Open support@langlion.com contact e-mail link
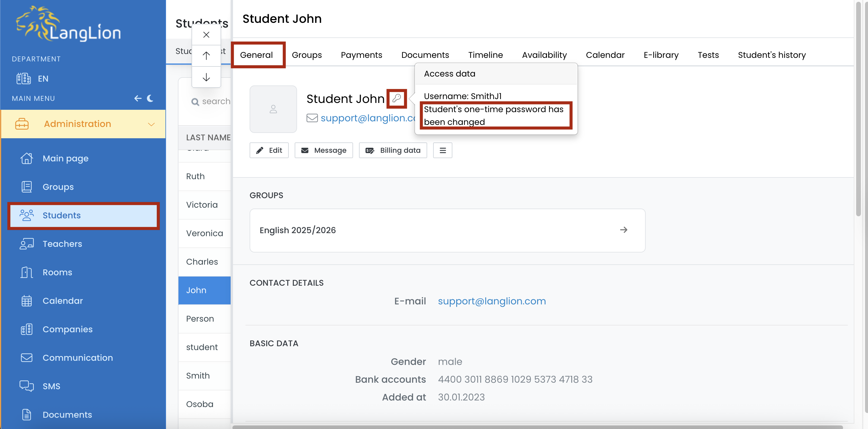Image resolution: width=868 pixels, height=429 pixels. (492, 301)
